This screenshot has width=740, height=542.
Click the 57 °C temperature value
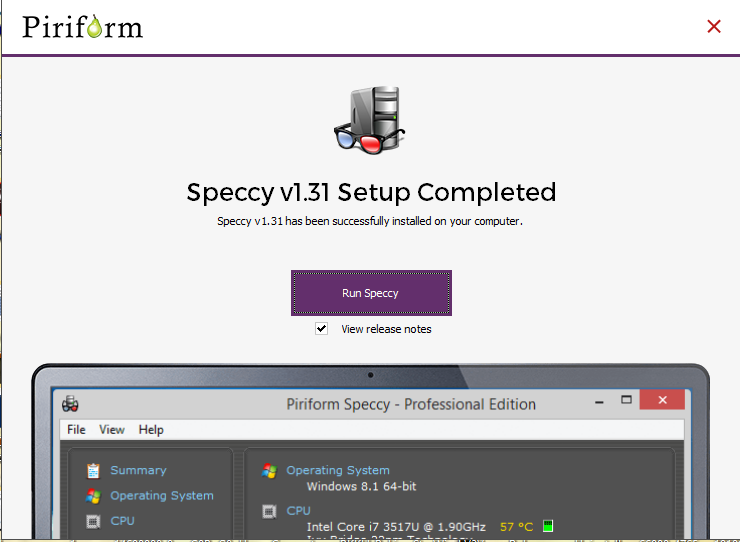pos(516,527)
